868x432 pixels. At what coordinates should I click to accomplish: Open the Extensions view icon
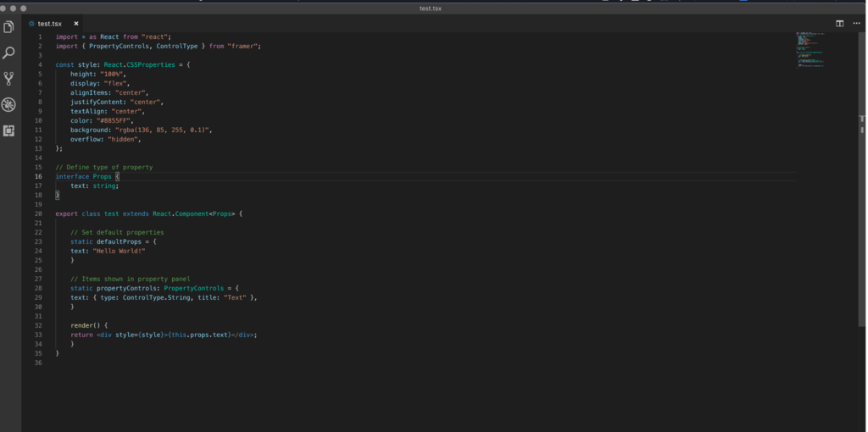click(8, 130)
